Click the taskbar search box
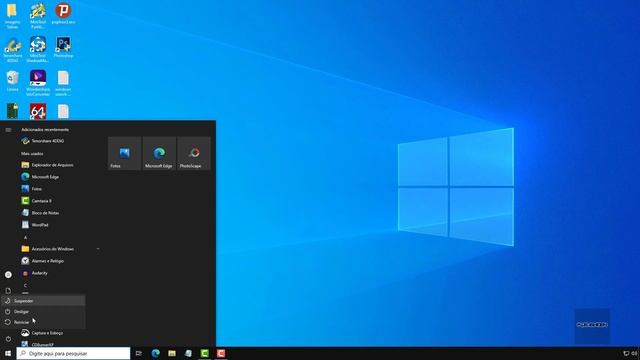Screen dimensions: 640x360 [x=73, y=353]
